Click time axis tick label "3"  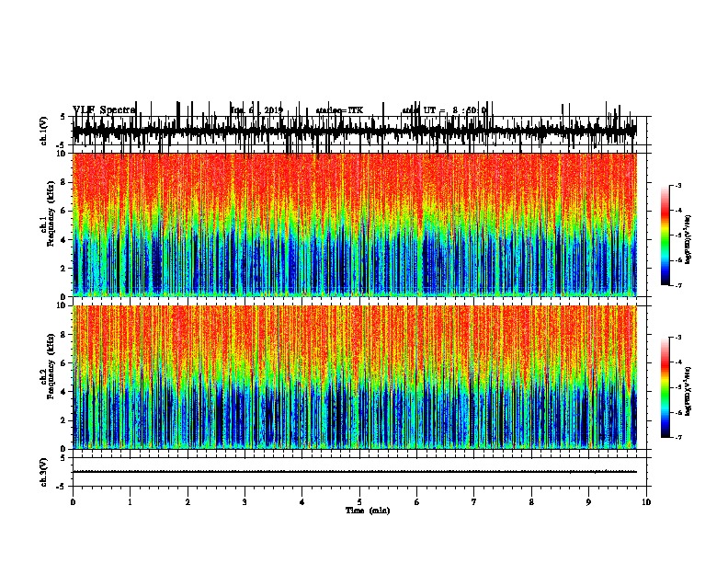pyautogui.click(x=245, y=502)
